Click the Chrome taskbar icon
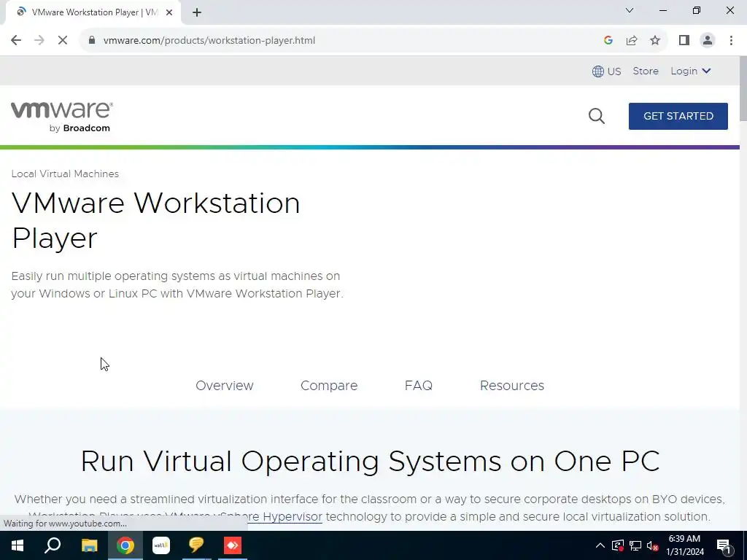 [125, 545]
